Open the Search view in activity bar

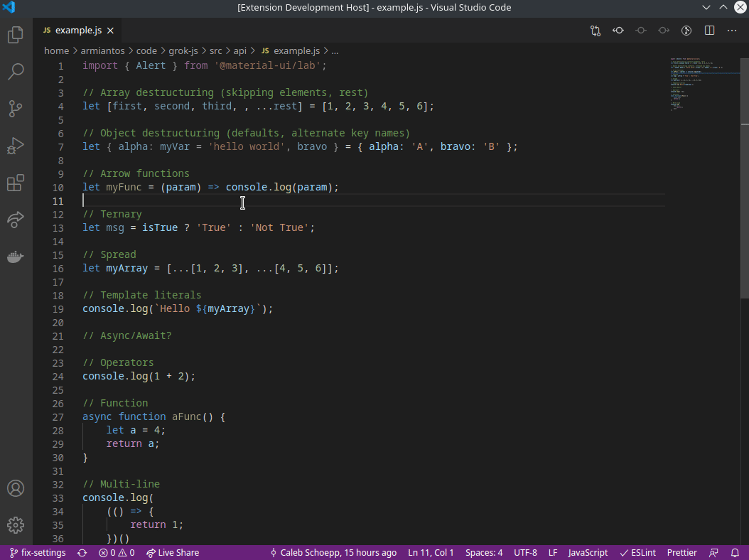pos(16,72)
